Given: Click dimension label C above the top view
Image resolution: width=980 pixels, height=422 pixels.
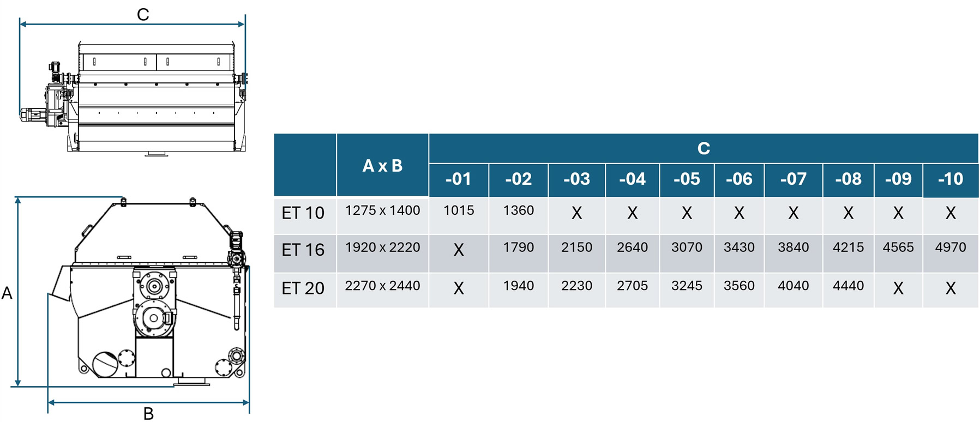Looking at the screenshot, I should click(143, 15).
